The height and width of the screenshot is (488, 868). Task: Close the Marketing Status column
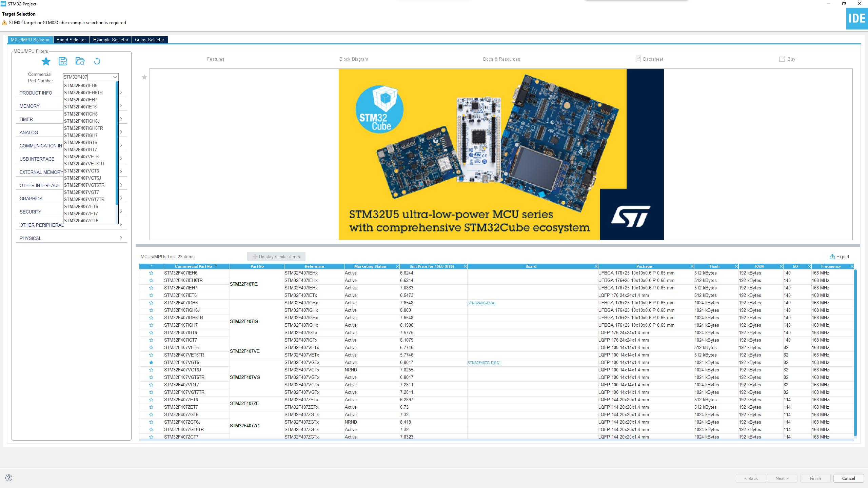[397, 266]
